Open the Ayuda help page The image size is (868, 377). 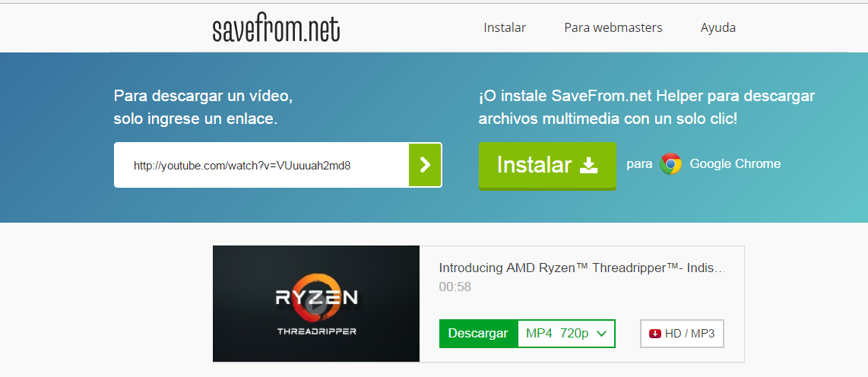(718, 27)
